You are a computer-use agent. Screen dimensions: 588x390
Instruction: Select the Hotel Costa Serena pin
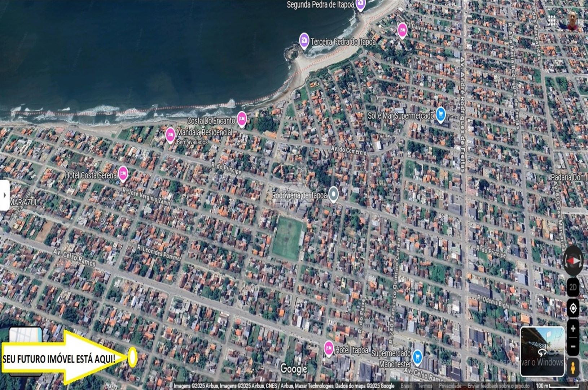click(123, 174)
